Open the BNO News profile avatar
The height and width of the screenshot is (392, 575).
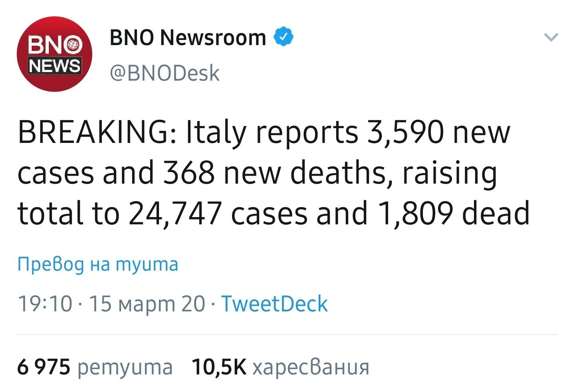[x=54, y=54]
